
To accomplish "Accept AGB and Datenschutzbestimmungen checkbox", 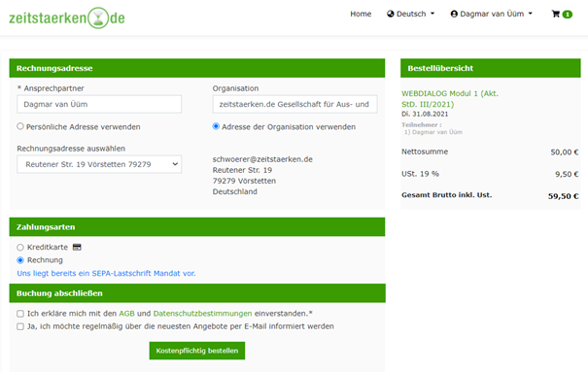I will click(x=20, y=314).
